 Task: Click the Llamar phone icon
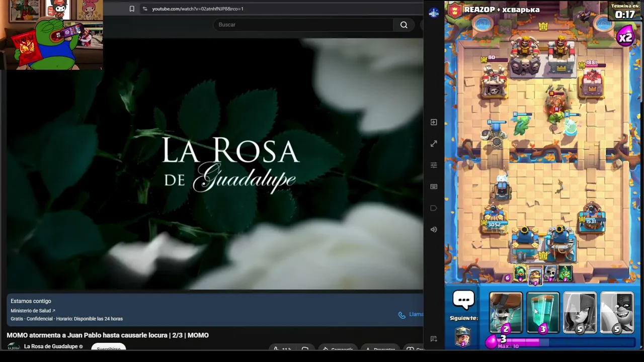click(x=401, y=315)
